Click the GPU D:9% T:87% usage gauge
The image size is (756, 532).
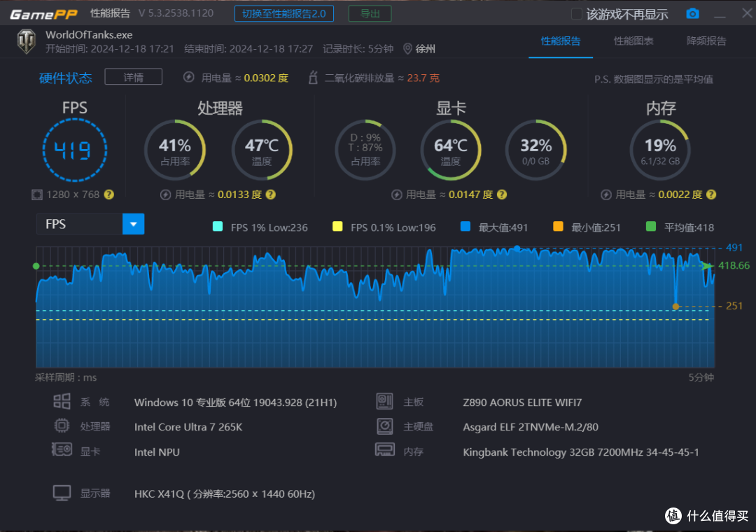coord(365,150)
